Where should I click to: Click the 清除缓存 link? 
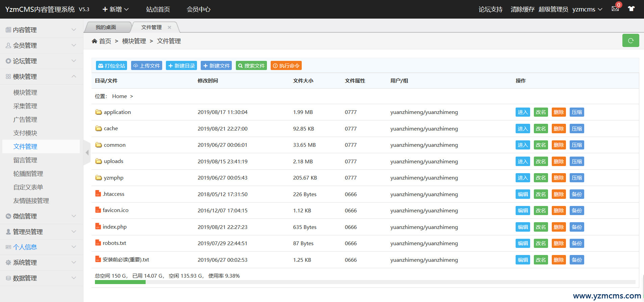523,9
